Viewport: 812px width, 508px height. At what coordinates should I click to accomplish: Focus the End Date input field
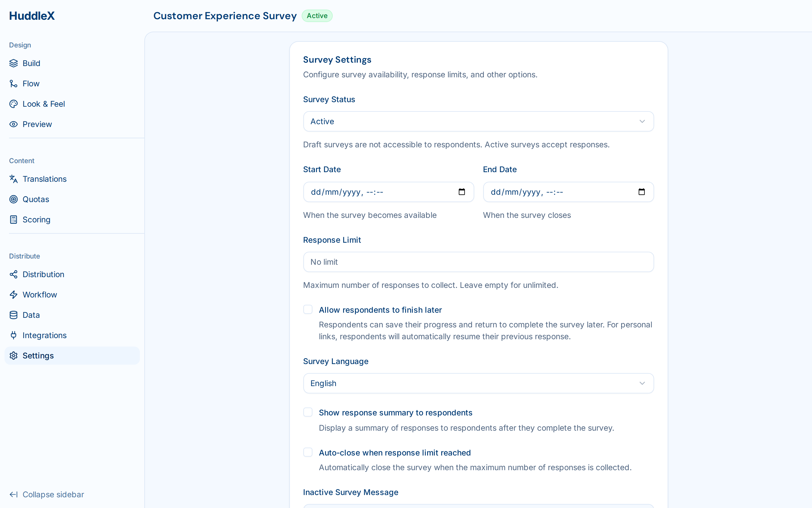click(x=568, y=192)
